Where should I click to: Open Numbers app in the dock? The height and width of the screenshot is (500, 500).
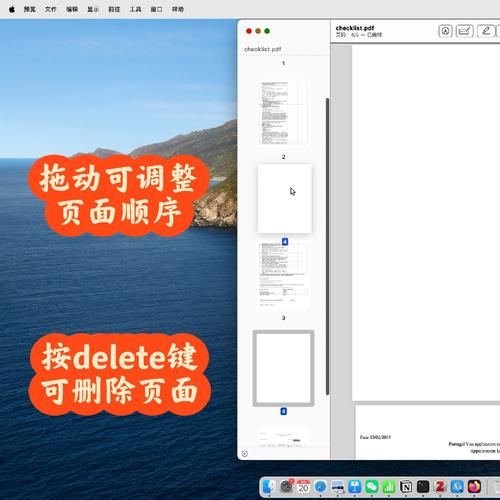pyautogui.click(x=389, y=487)
